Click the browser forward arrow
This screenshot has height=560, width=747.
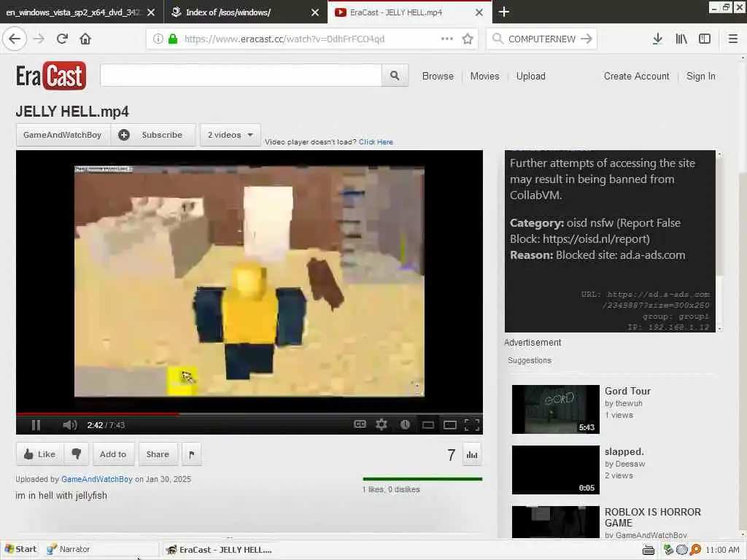click(39, 39)
